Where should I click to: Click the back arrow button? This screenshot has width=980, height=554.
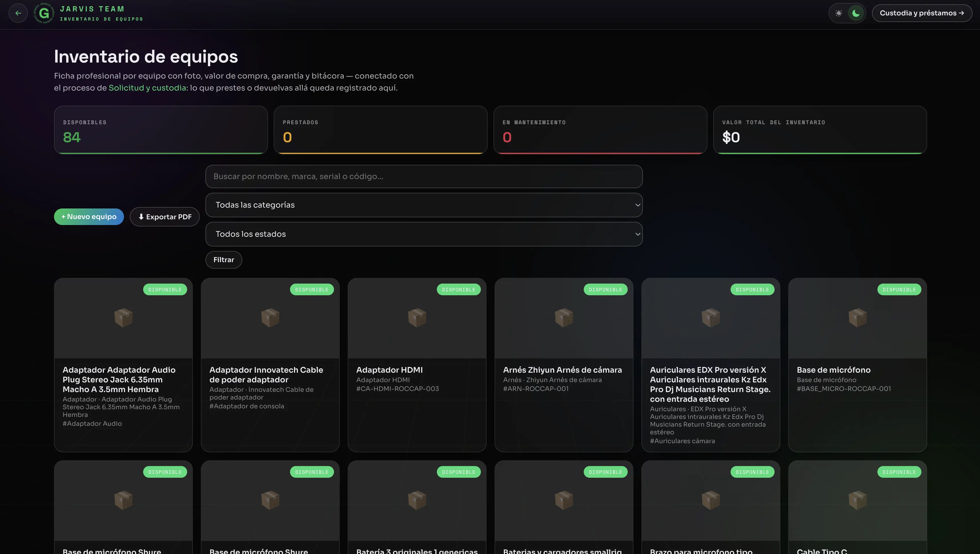18,13
